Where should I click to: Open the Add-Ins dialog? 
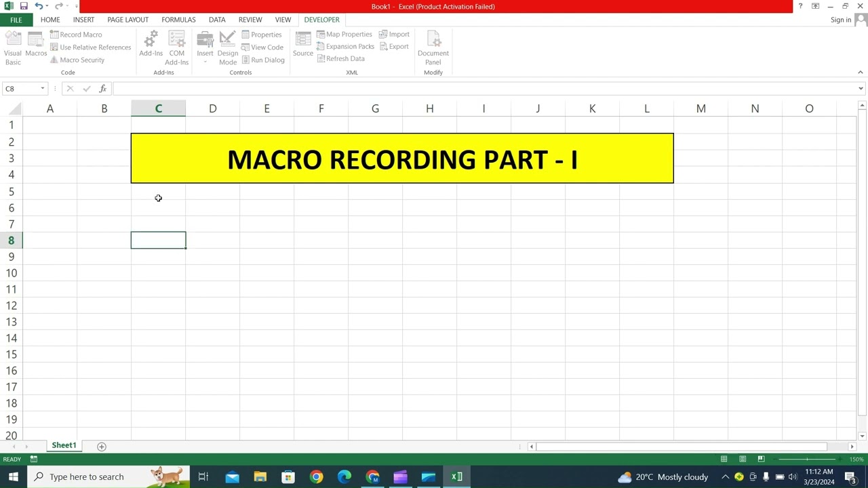(x=151, y=45)
